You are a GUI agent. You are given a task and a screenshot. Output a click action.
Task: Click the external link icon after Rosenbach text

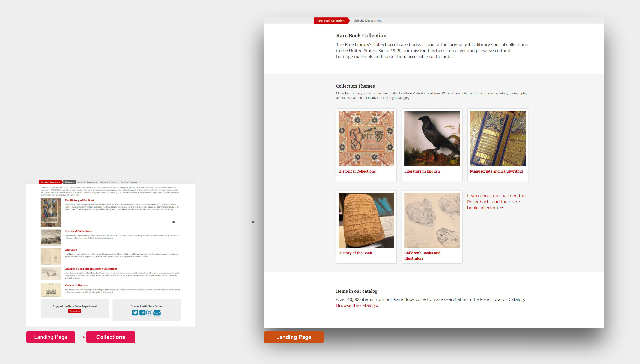click(x=501, y=208)
